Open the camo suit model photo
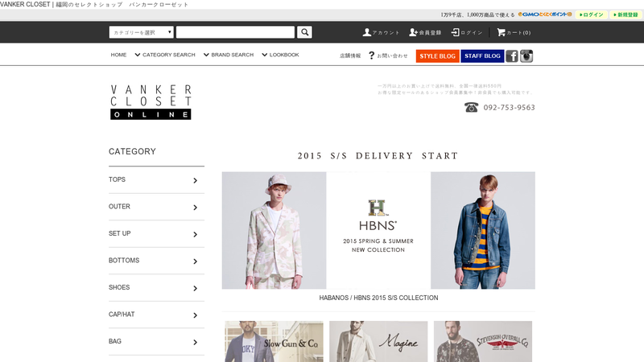644x362 pixels. coord(274,230)
